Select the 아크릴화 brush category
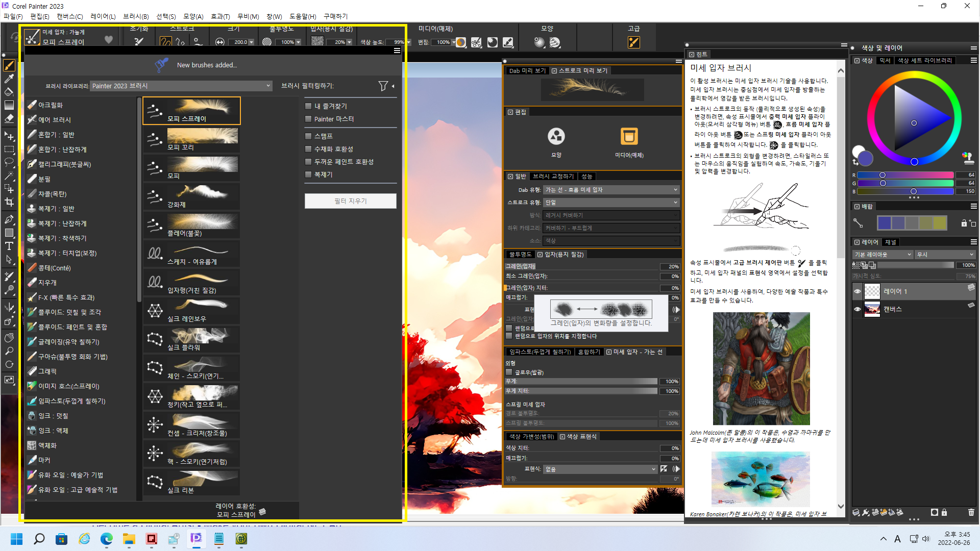This screenshot has height=551, width=980. [51, 105]
